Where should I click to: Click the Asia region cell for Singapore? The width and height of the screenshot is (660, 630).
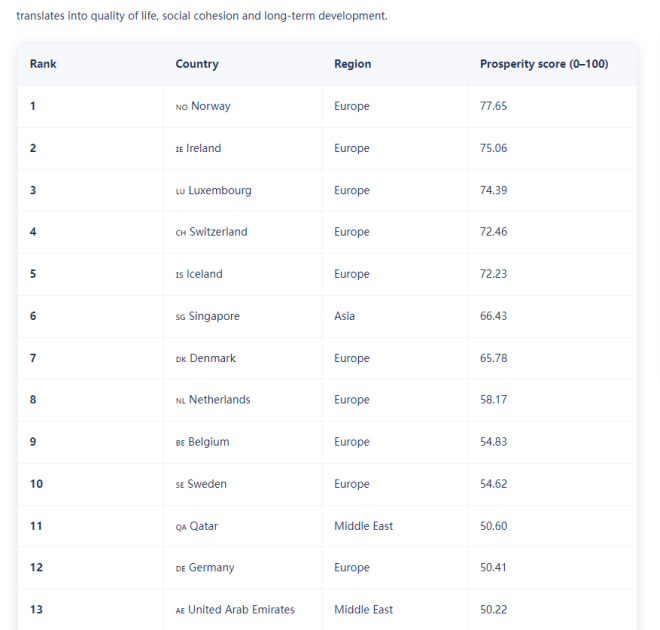click(x=344, y=316)
